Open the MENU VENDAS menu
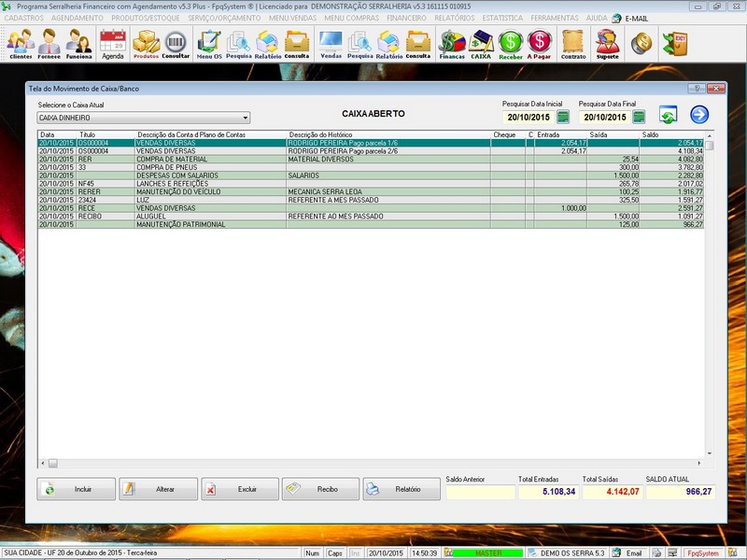 (292, 18)
